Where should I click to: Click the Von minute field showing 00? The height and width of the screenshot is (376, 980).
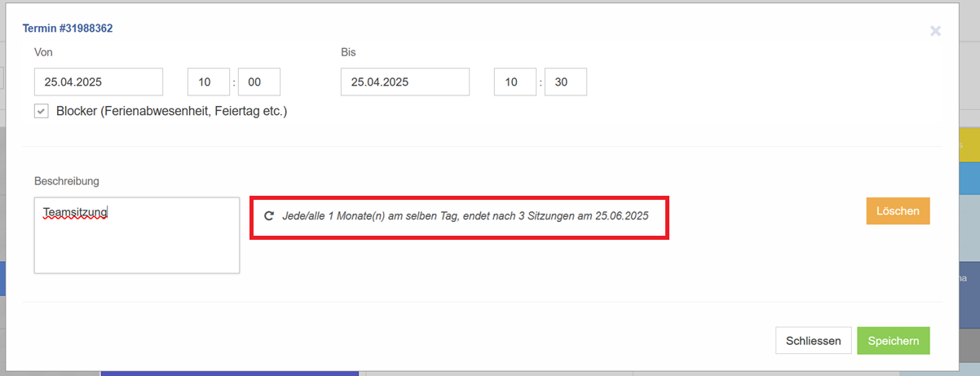pos(259,82)
